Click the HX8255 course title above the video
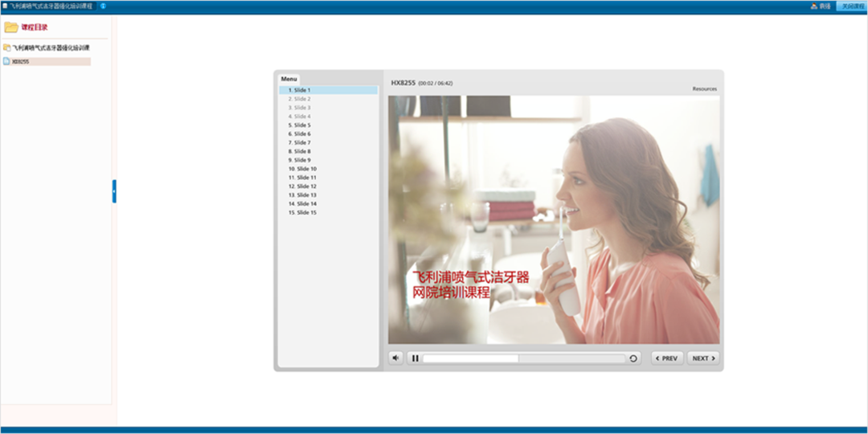Image resolution: width=868 pixels, height=434 pixels. tap(403, 83)
